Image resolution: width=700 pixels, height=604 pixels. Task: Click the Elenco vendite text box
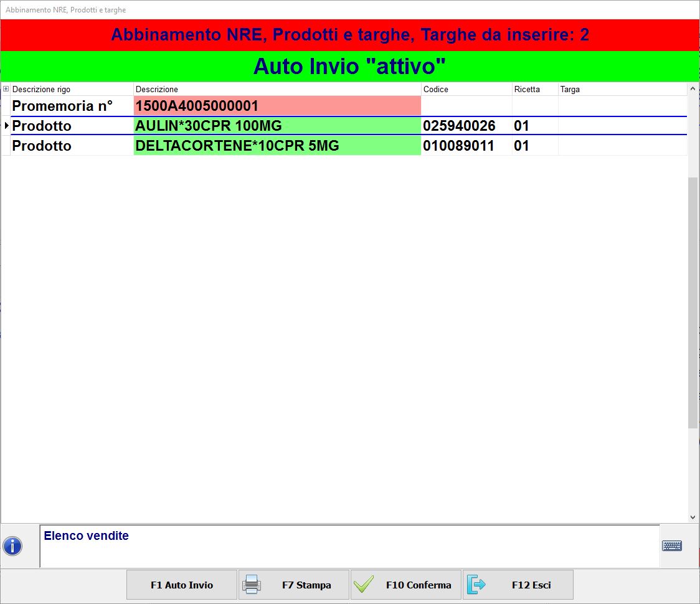coord(349,546)
